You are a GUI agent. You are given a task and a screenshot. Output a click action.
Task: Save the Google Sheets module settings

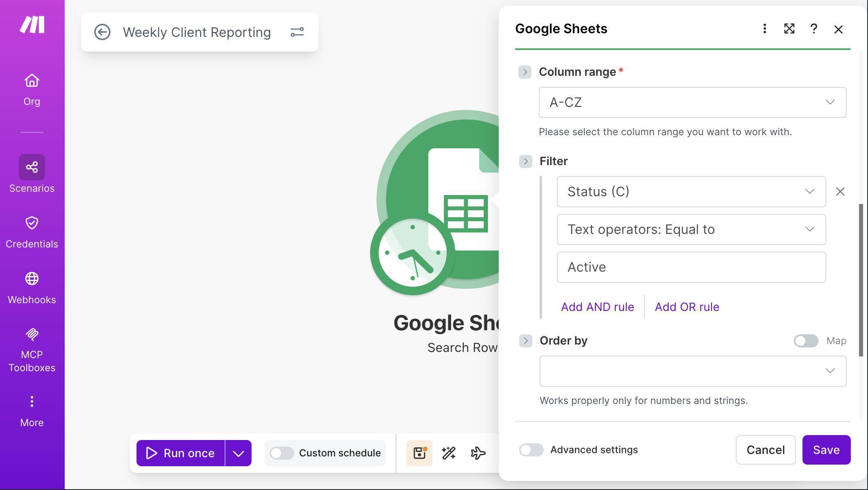[x=826, y=449]
